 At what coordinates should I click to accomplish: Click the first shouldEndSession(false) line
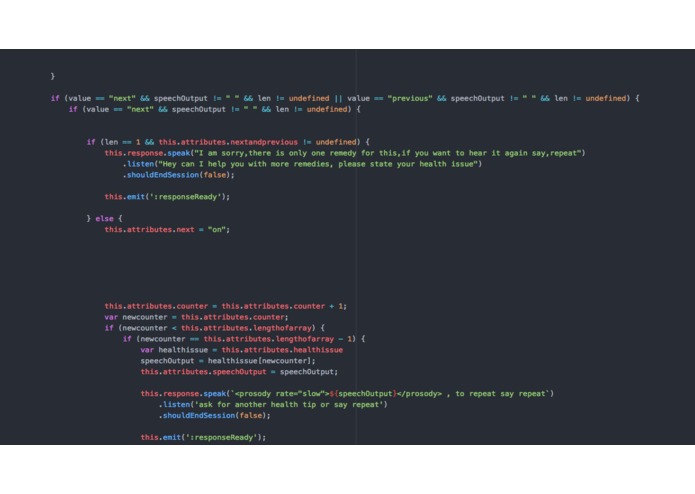click(179, 175)
